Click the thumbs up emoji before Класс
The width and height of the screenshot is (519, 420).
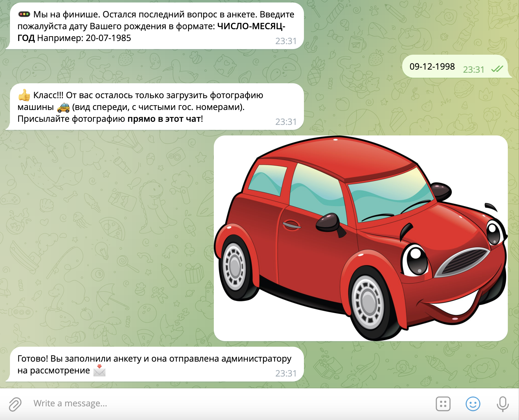pos(24,95)
